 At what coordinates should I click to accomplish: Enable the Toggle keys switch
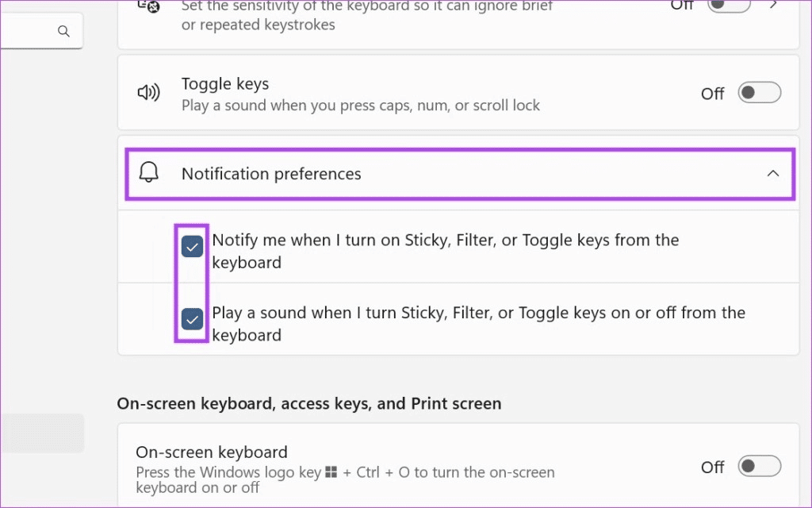[759, 92]
